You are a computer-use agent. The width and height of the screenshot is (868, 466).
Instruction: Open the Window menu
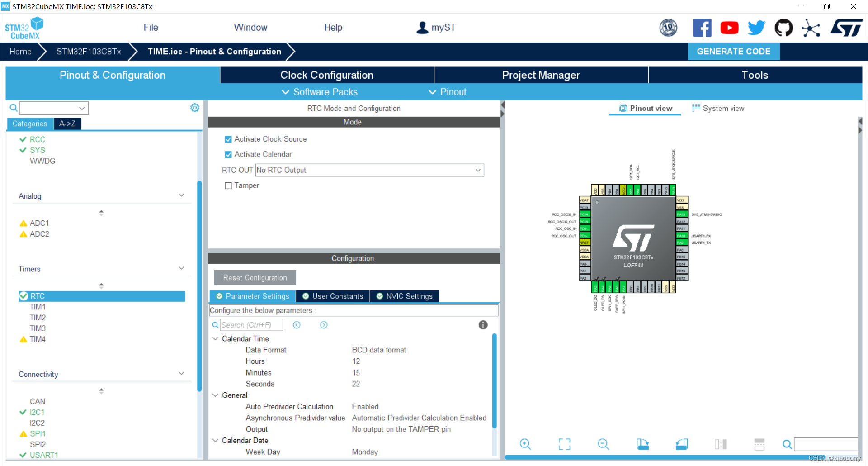coord(250,28)
